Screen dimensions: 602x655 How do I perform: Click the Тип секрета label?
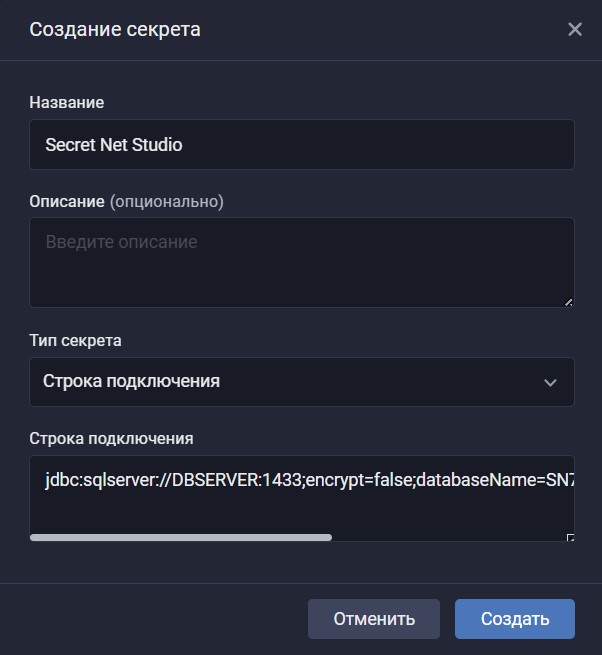click(x=75, y=340)
